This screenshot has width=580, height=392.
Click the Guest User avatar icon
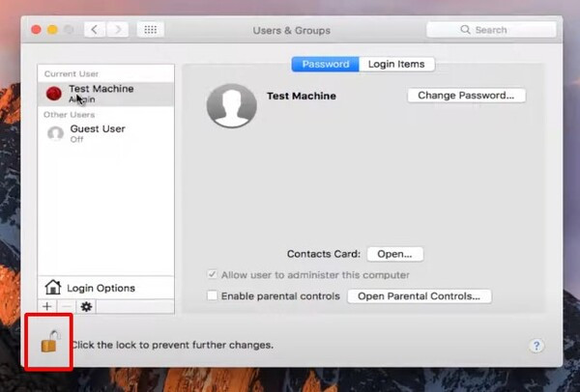point(55,133)
